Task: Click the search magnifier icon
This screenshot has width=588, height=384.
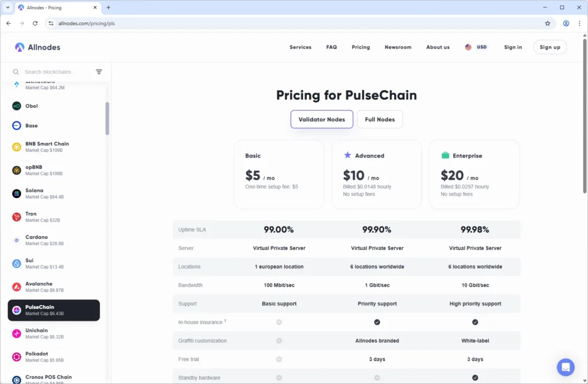Action: (16, 72)
